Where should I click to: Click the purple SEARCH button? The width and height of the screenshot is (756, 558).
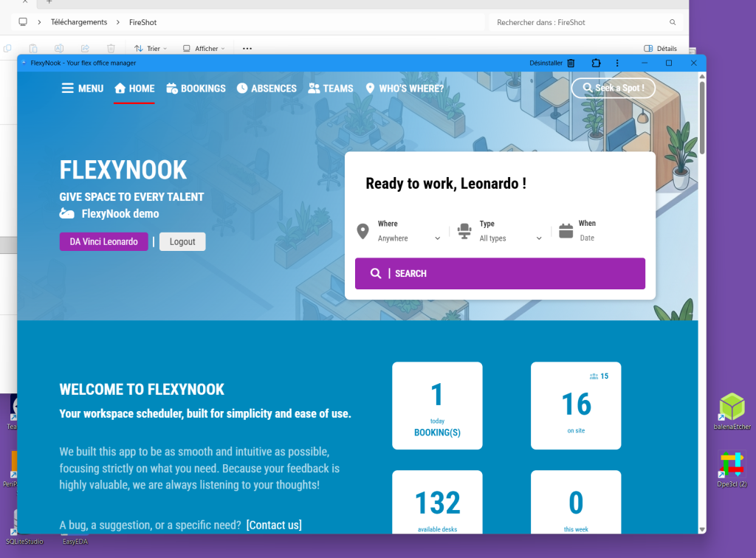point(500,273)
